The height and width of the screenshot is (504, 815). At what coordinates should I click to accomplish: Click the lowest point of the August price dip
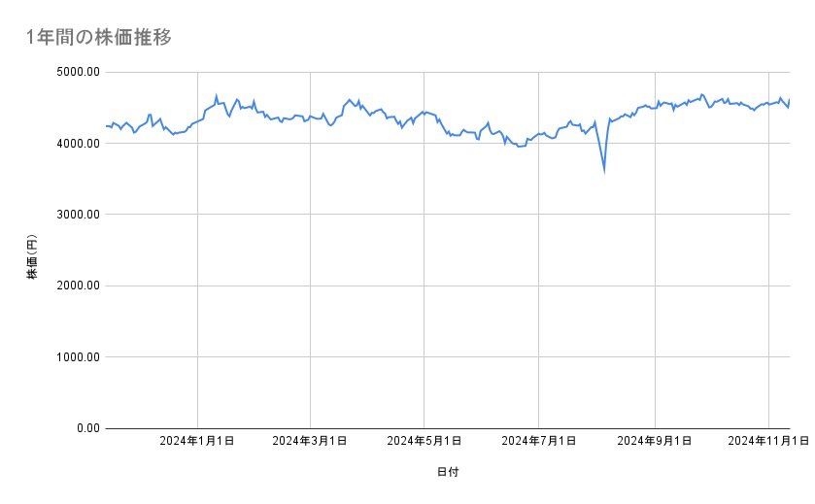(x=604, y=171)
